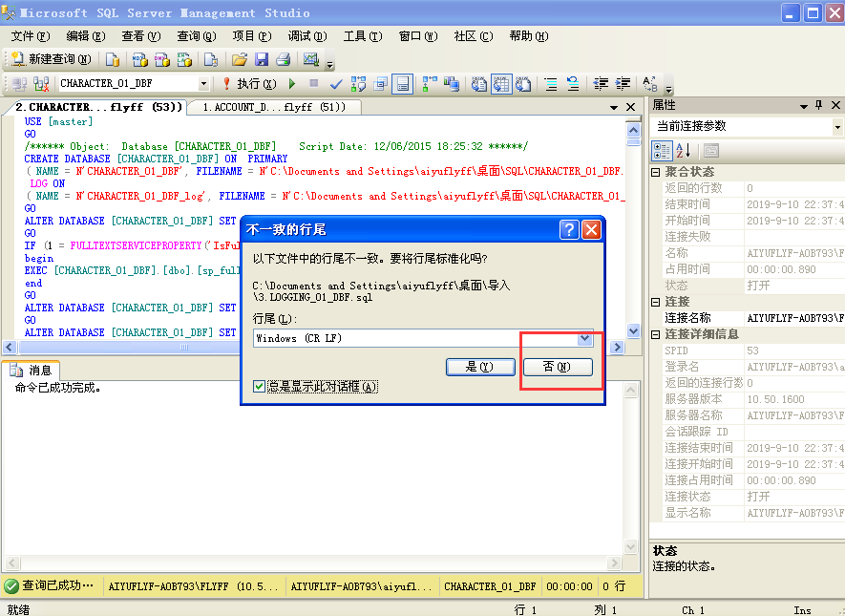Click the 新建查询 (New Query) toolbar button
Viewport: 845px width, 616px height.
[x=53, y=59]
